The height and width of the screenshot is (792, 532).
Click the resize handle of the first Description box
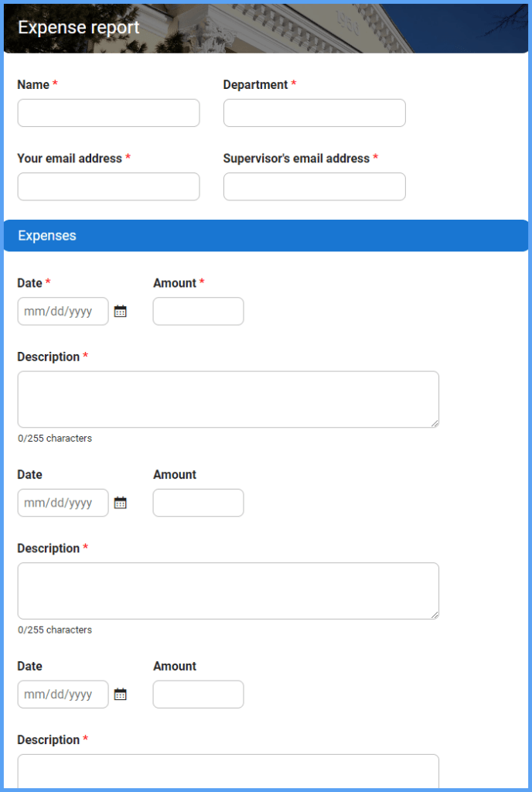[435, 422]
